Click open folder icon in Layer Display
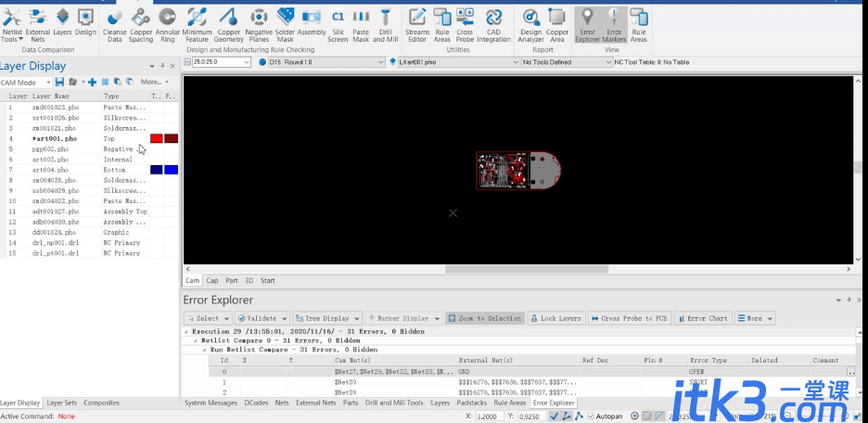868x423 pixels. [72, 82]
